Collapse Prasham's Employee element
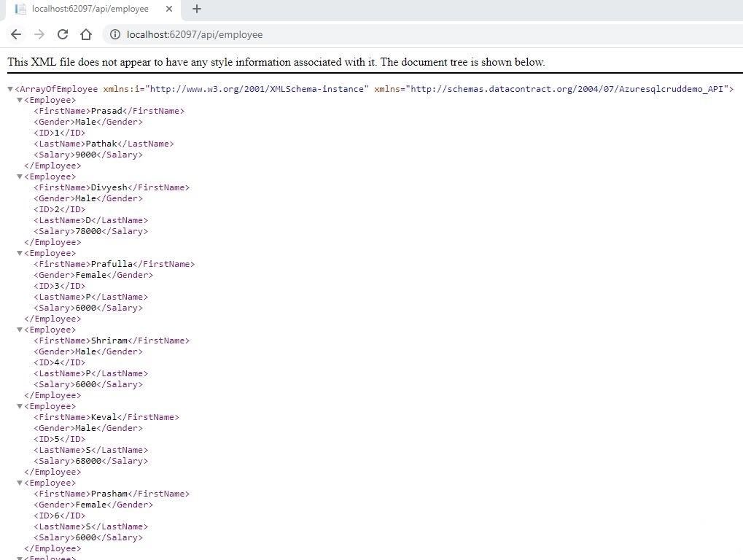 tap(20, 482)
